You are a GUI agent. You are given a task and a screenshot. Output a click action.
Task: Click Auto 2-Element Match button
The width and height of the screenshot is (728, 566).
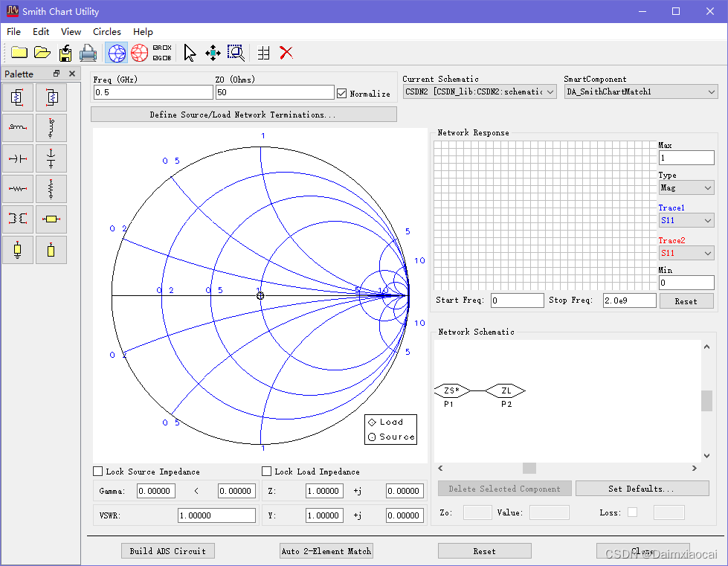[x=326, y=550]
